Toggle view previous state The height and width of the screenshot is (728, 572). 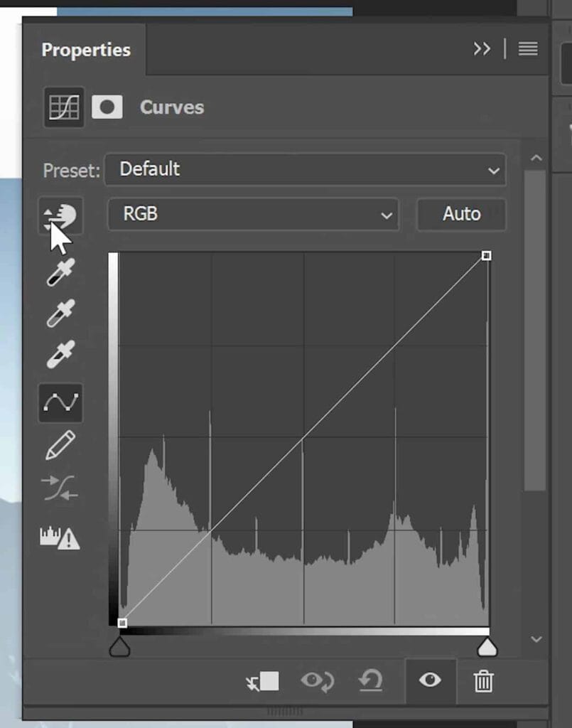319,681
